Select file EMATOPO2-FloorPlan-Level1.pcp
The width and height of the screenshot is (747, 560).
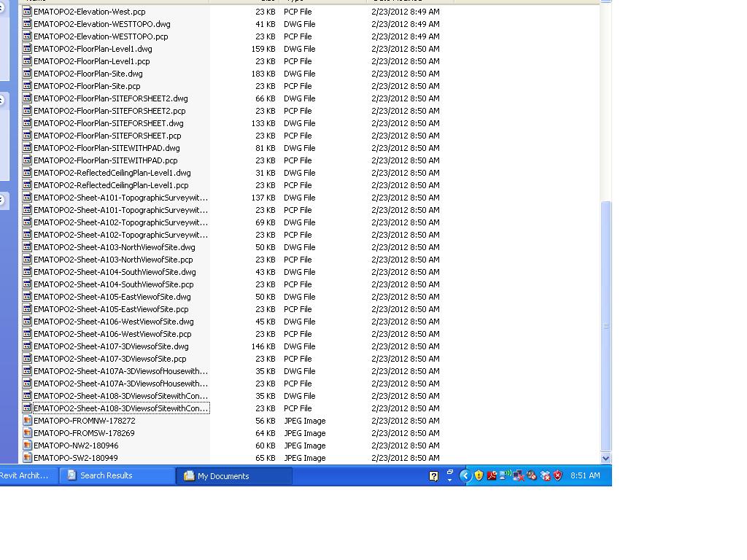click(x=91, y=61)
